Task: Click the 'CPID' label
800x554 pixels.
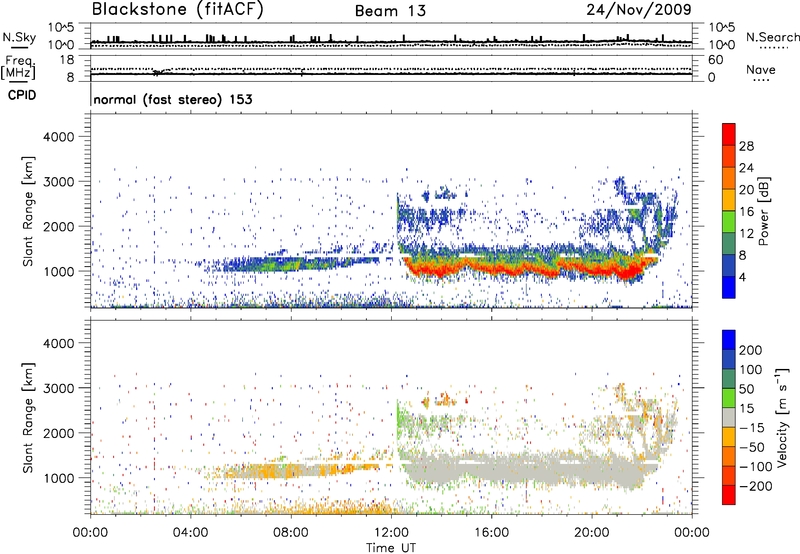Action: pos(22,95)
